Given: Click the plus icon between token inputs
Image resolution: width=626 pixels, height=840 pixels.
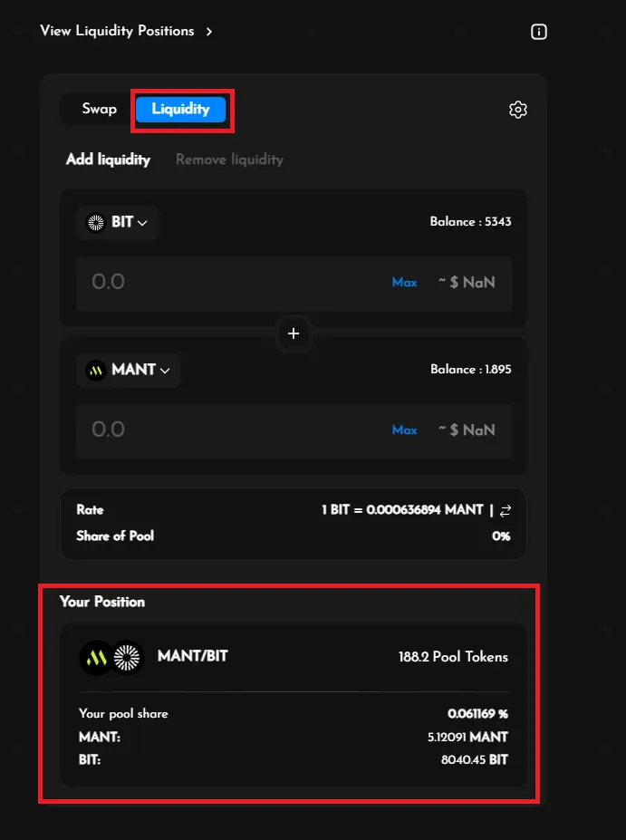Looking at the screenshot, I should tap(294, 333).
